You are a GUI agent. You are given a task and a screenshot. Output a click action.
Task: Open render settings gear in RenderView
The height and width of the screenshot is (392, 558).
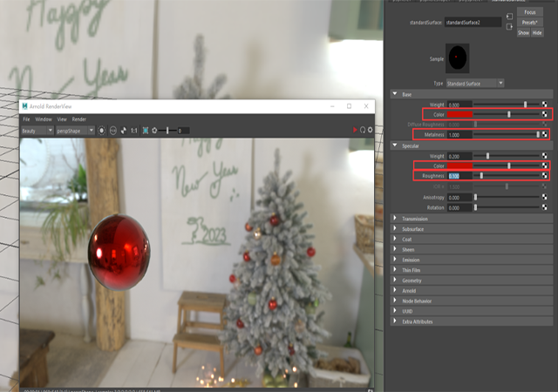(370, 130)
